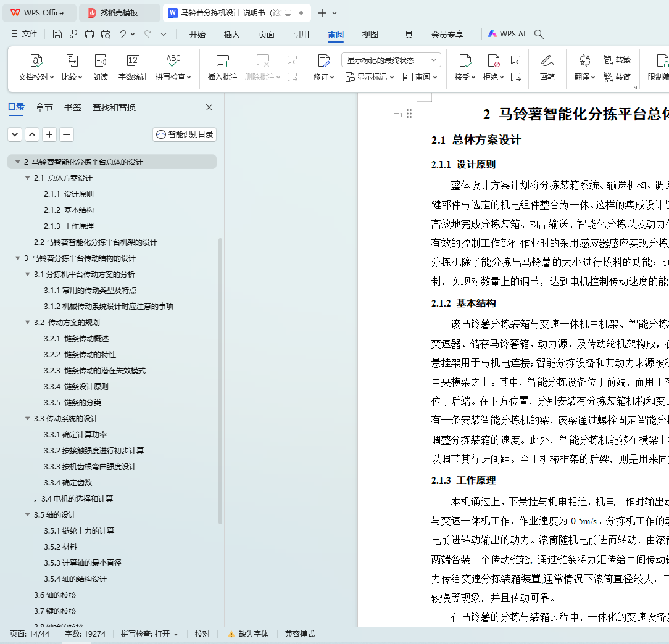Switch to the 书签 pane tab
The image size is (669, 644).
(x=72, y=107)
